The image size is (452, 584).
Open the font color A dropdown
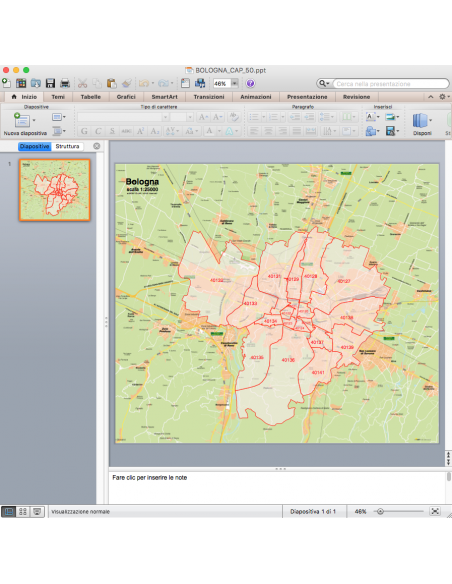(x=219, y=131)
